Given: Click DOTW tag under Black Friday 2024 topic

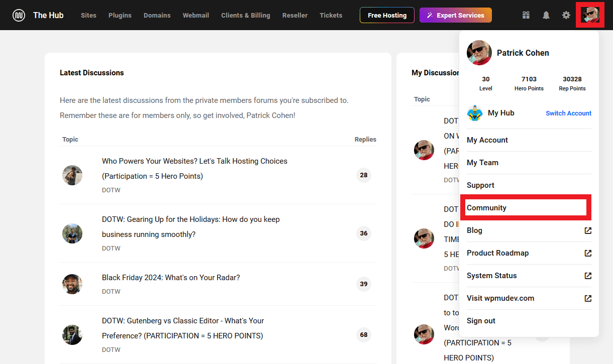Looking at the screenshot, I should [111, 292].
